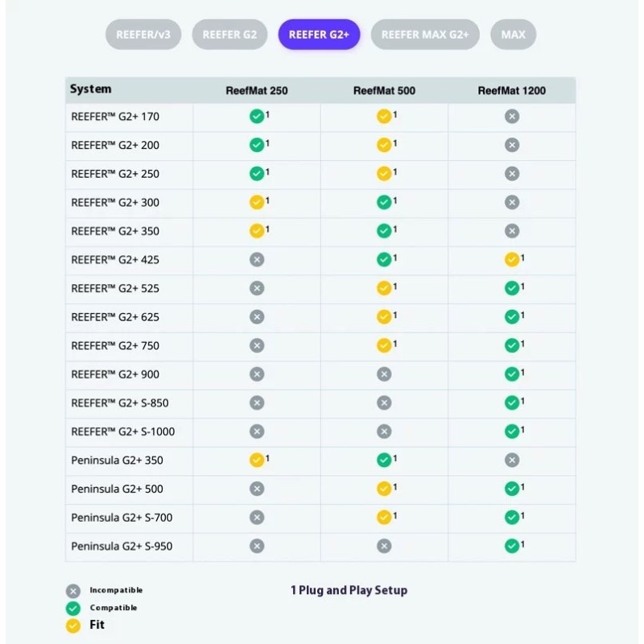Click yellow fit icon for G2+ 170 ReefMat 500
644x644 pixels.
pos(384,117)
